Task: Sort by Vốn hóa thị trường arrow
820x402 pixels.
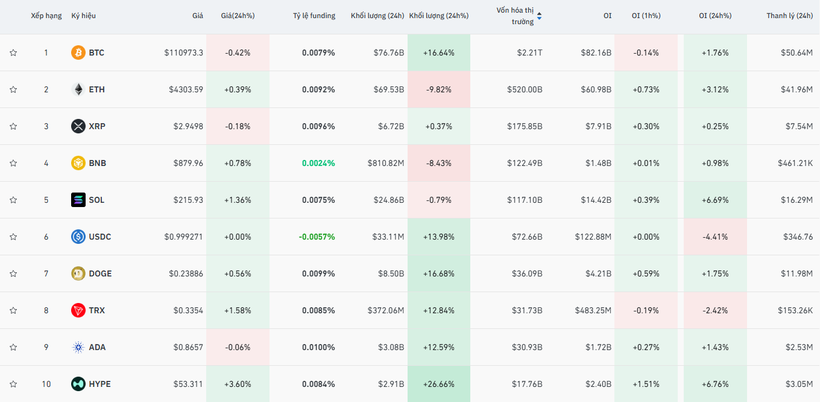Action: point(540,16)
